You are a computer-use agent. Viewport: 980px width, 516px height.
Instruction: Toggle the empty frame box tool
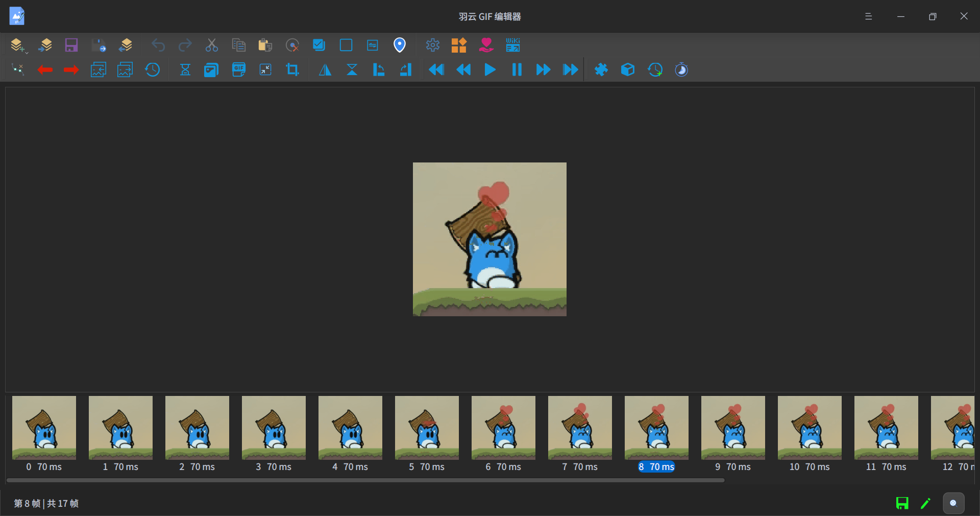click(346, 45)
